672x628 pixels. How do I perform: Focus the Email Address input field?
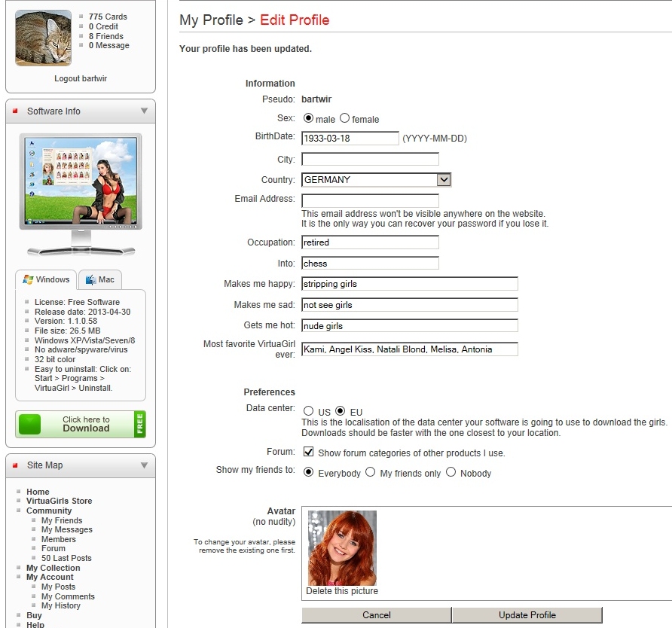371,200
